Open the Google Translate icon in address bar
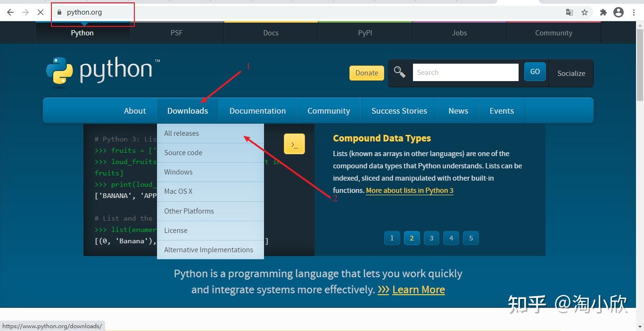Screen dimensions: 644x331 [x=569, y=12]
